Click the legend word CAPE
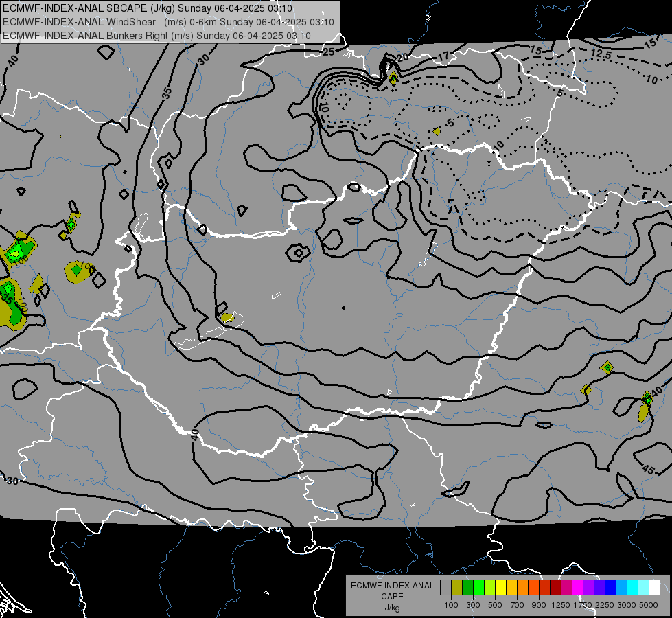Image resolution: width=672 pixels, height=618 pixels. click(x=392, y=597)
